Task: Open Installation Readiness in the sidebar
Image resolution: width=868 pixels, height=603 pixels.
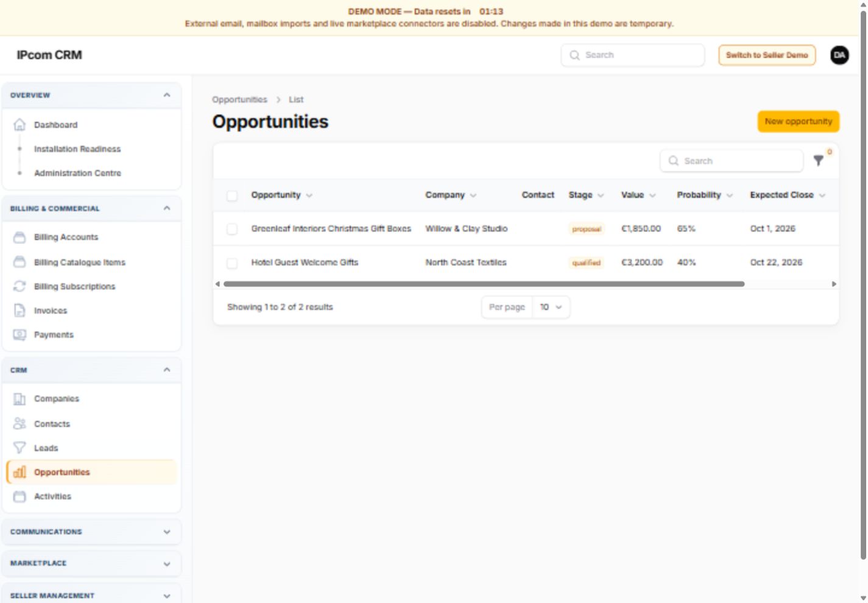Action: 77,149
